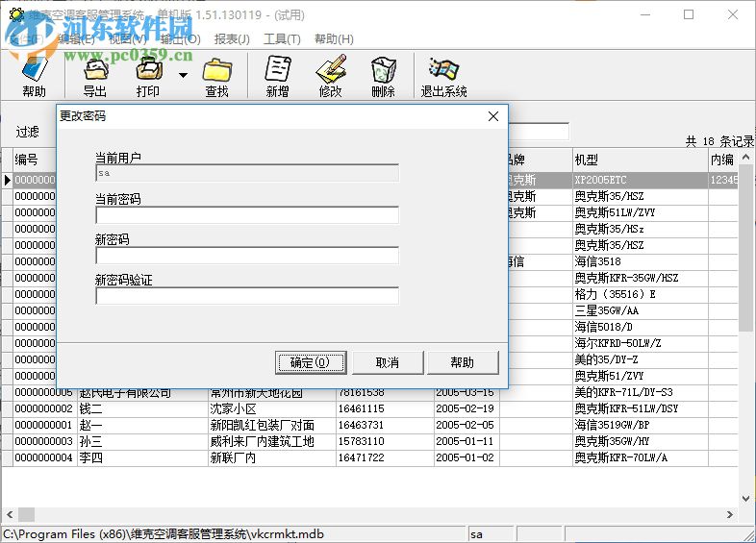Click the 导出 export icon
The height and width of the screenshot is (543, 756).
click(95, 76)
